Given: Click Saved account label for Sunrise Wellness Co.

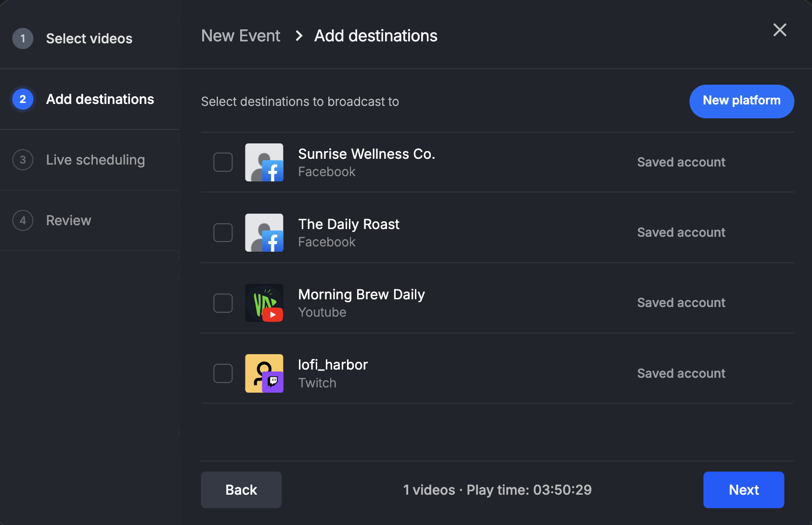Looking at the screenshot, I should 681,162.
